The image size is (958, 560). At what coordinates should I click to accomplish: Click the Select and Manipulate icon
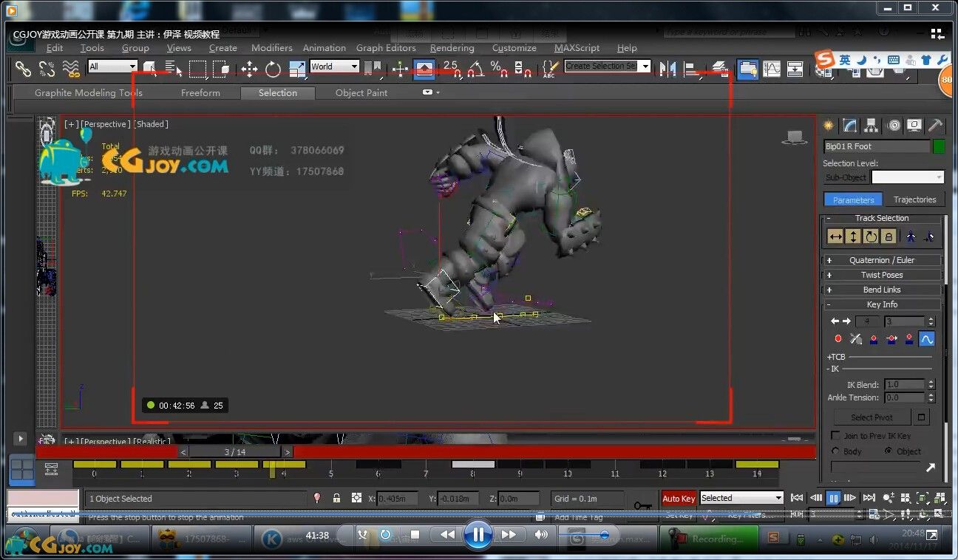[400, 69]
